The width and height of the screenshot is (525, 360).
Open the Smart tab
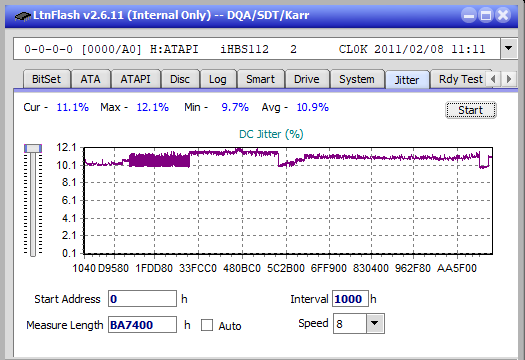click(x=260, y=79)
